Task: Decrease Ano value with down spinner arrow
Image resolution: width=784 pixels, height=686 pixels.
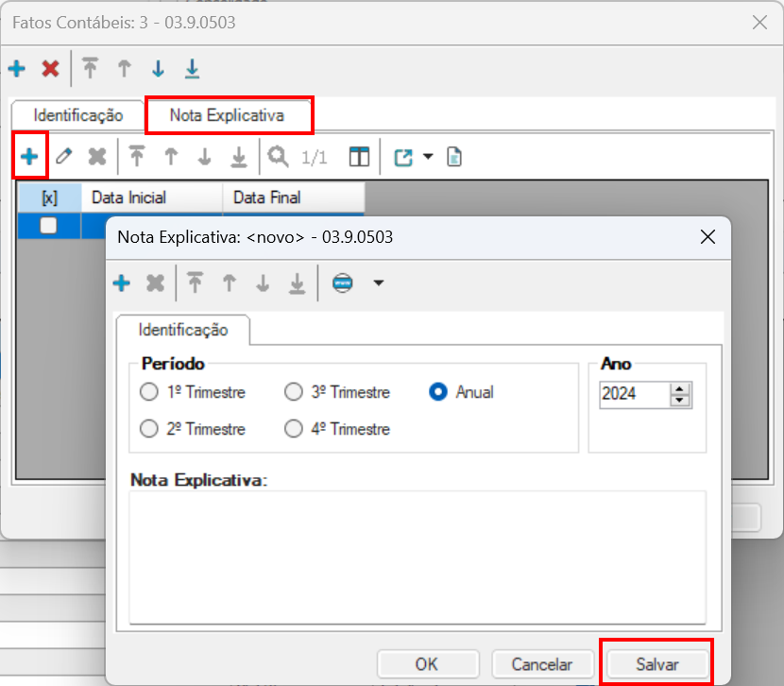Action: [x=679, y=401]
